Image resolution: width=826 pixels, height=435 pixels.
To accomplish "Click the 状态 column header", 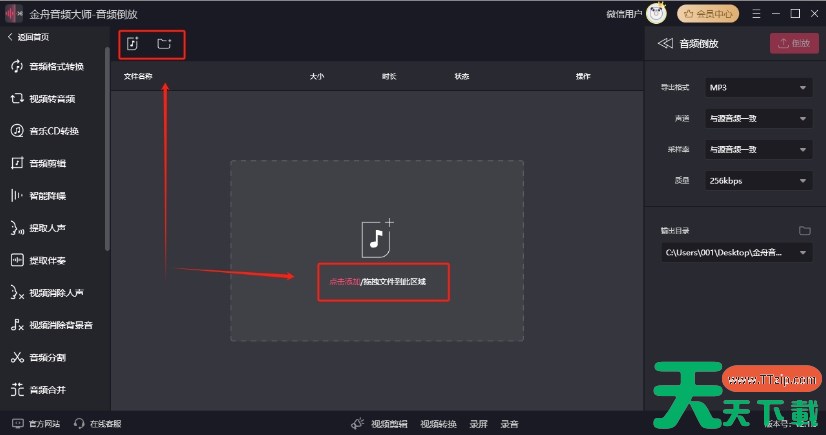I will point(461,76).
